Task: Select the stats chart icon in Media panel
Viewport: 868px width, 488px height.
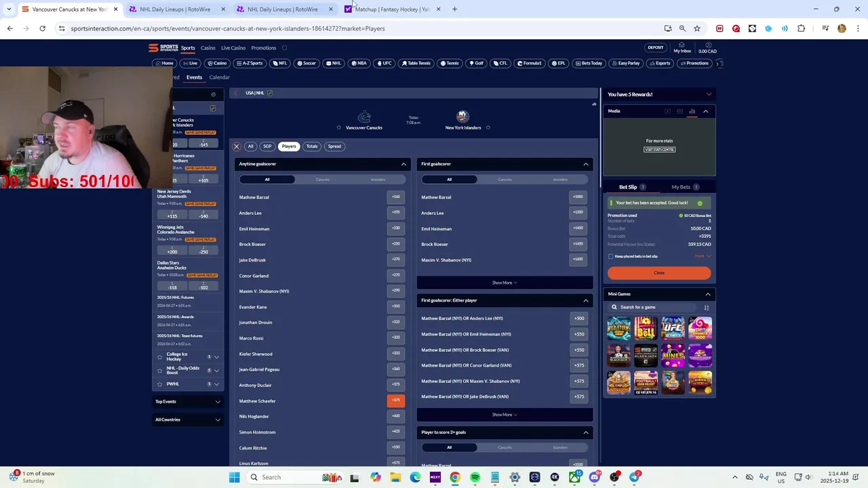Action: (692, 111)
